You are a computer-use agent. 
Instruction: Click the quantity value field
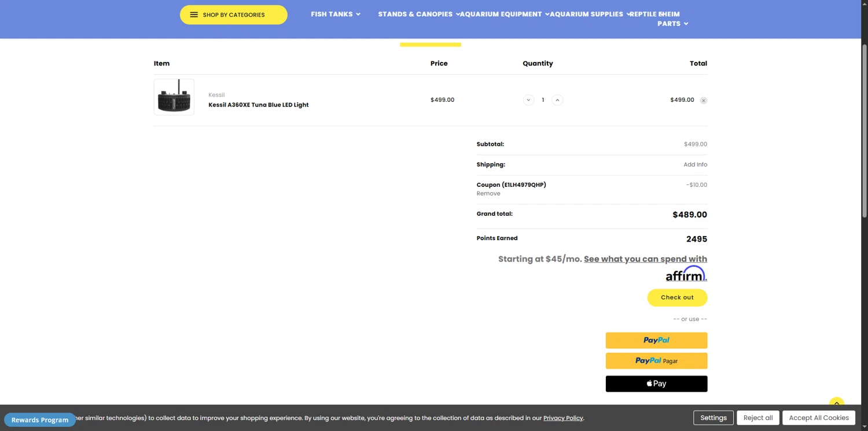click(x=543, y=100)
